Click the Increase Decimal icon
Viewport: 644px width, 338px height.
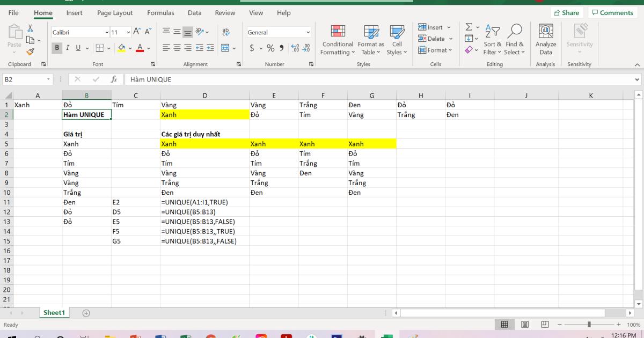(295, 48)
